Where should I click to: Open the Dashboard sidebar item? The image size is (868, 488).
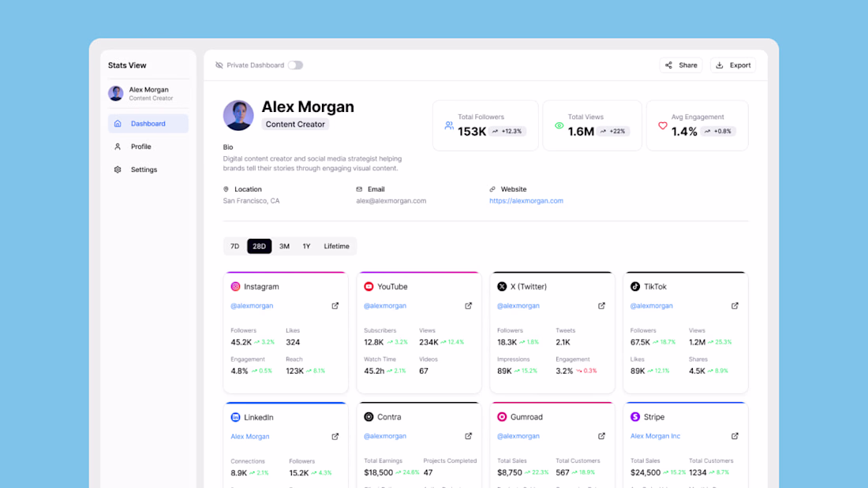coord(148,124)
